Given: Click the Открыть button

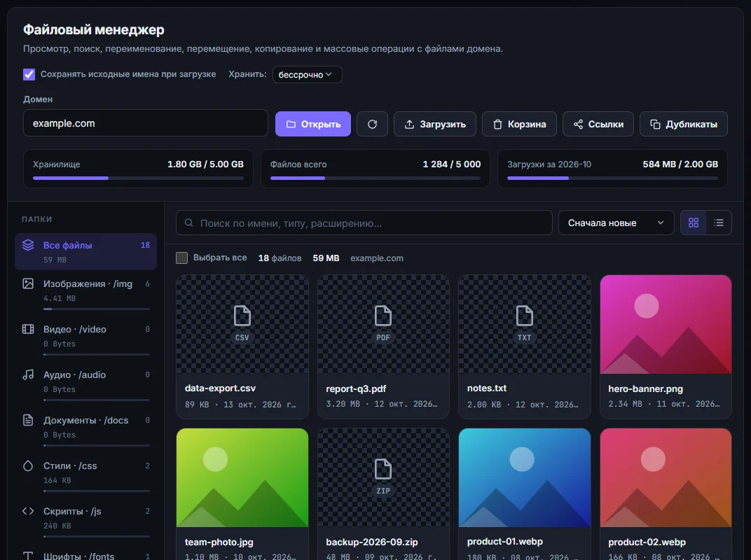Looking at the screenshot, I should point(312,124).
